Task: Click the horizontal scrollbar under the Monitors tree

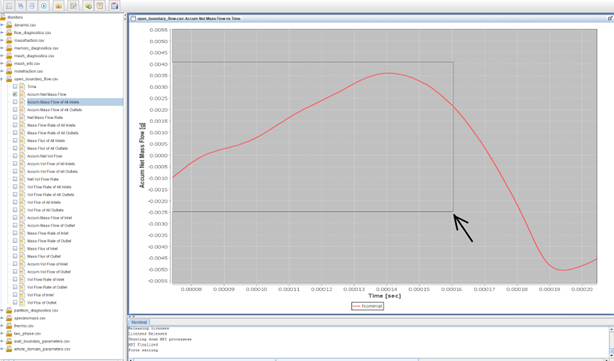Action: coord(62,359)
